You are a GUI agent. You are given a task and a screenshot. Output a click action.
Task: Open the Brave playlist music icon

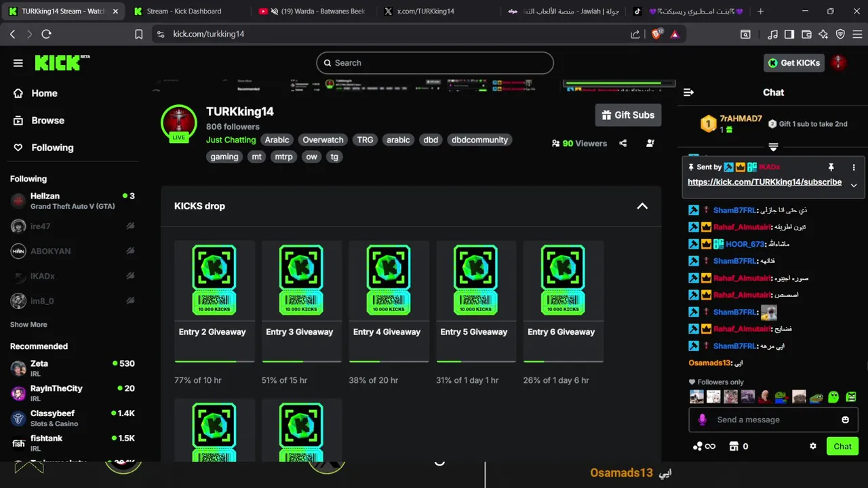tap(773, 34)
